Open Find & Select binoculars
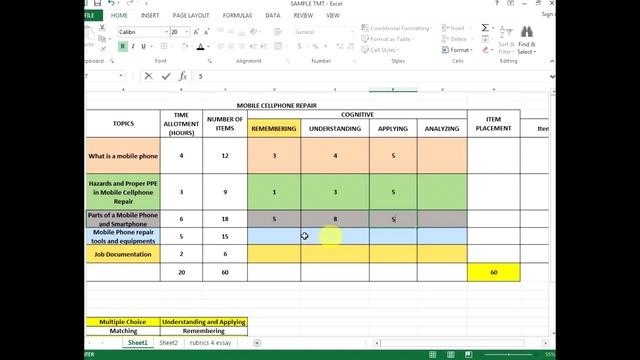 point(527,40)
